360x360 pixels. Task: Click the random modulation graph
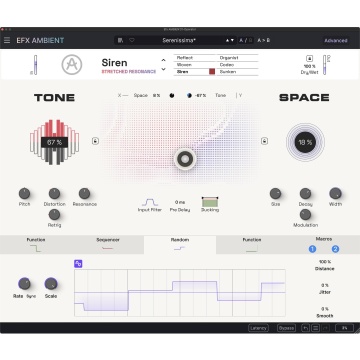(180, 293)
